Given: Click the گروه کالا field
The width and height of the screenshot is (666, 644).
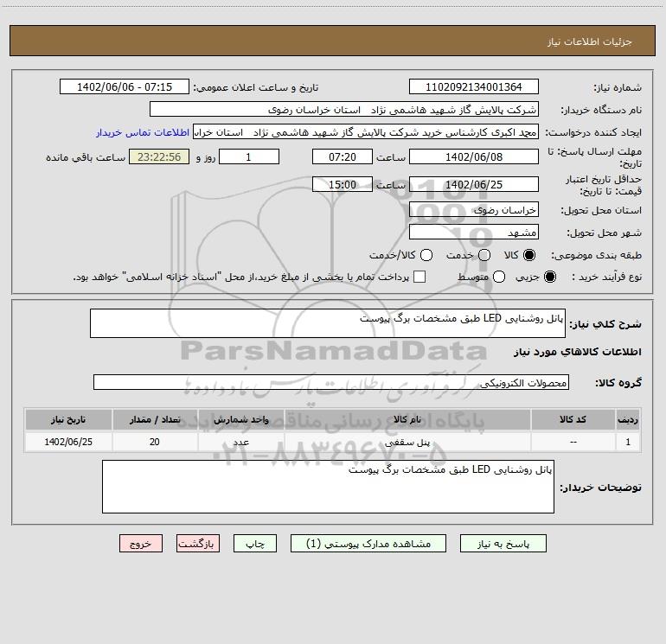Looking at the screenshot, I should (x=331, y=382).
